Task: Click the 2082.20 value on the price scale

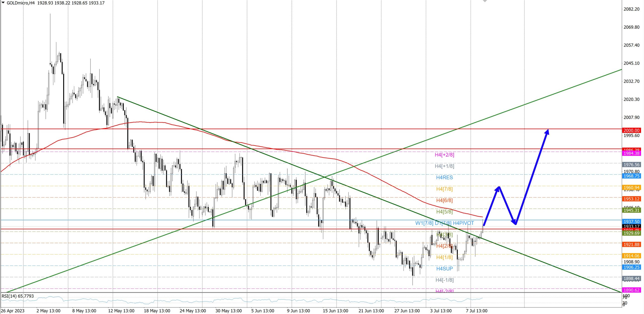Action: pyautogui.click(x=631, y=9)
